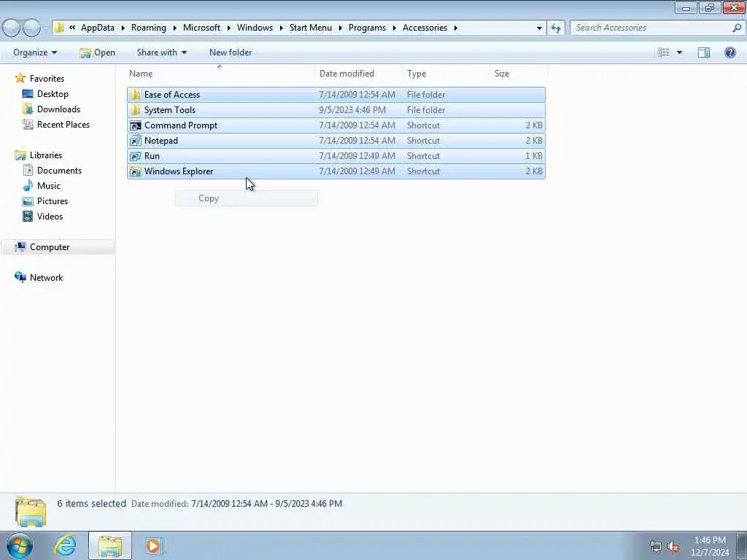
Task: Click the 6 items selected status text
Action: click(91, 503)
